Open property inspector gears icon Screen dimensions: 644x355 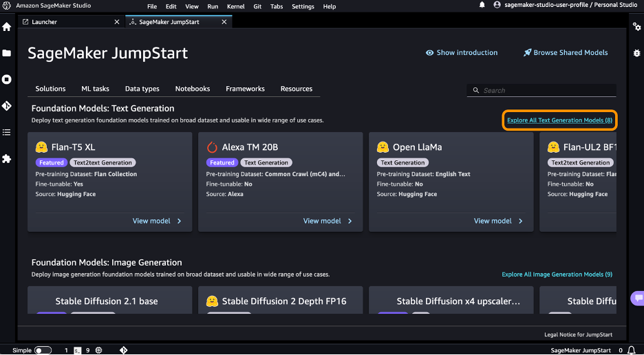[x=636, y=27]
